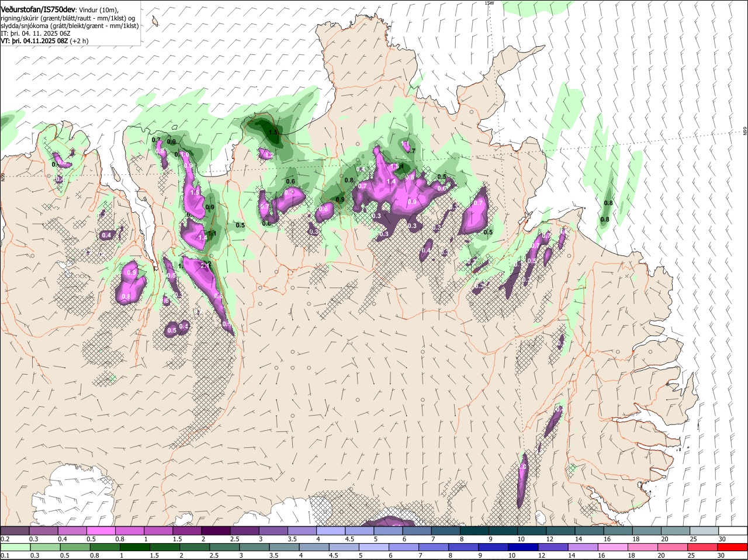Select the 1.2 value on the pink patch
The width and height of the screenshot is (748, 560).
269,155
